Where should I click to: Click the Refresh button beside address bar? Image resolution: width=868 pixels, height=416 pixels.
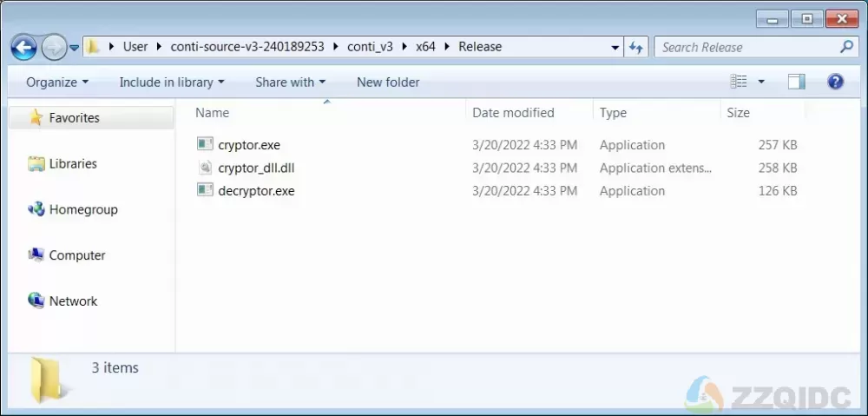pos(635,48)
